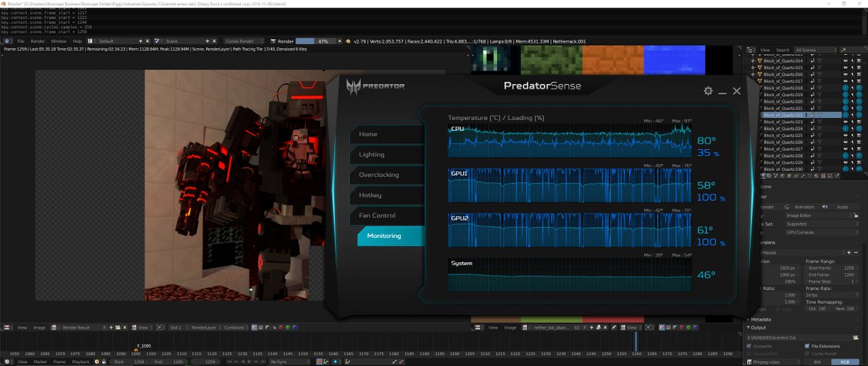The image size is (868, 366).
Task: Click the Blender logo next to version v2.79
Action: pos(347,41)
